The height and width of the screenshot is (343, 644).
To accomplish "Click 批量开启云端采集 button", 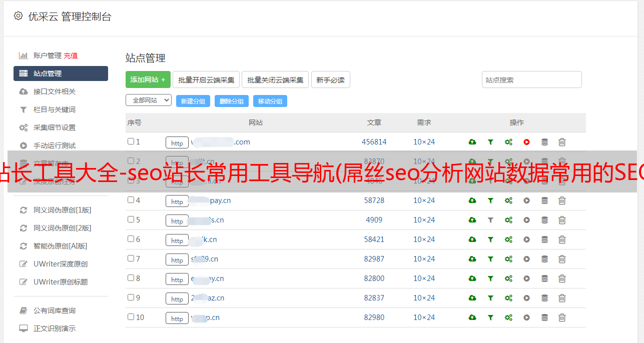I will coord(206,79).
